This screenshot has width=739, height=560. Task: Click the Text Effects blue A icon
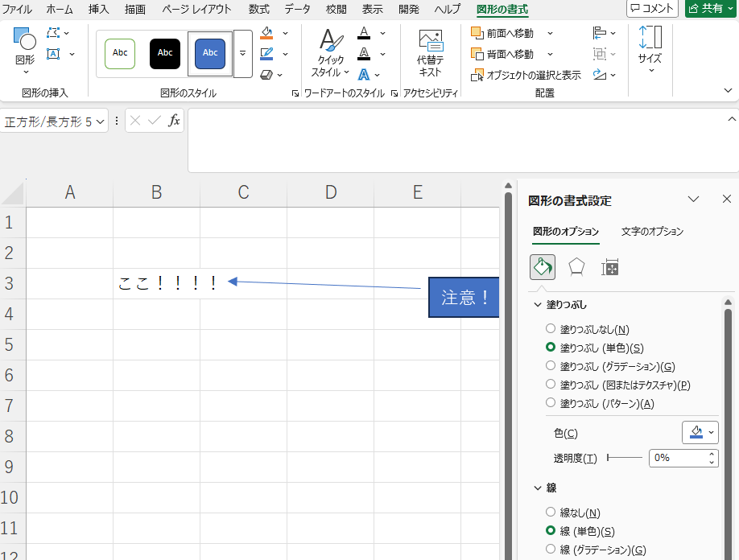[x=364, y=74]
